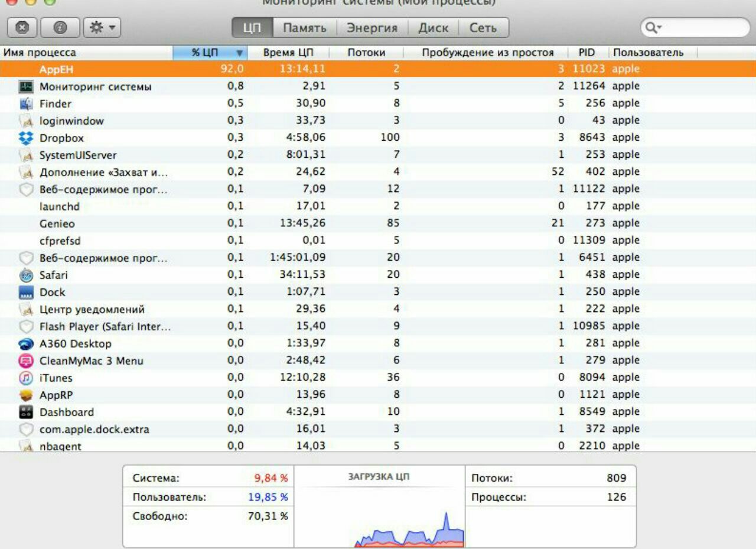Image resolution: width=756 pixels, height=549 pixels.
Task: Click Genieo CPU time 13:45,26
Action: pyautogui.click(x=302, y=223)
